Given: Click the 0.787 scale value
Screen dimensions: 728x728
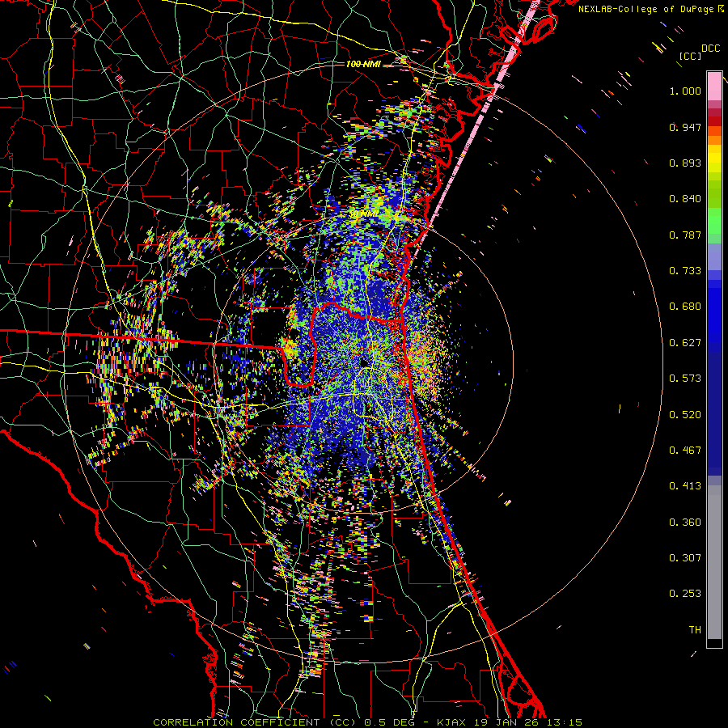Looking at the screenshot, I should click(x=685, y=235).
